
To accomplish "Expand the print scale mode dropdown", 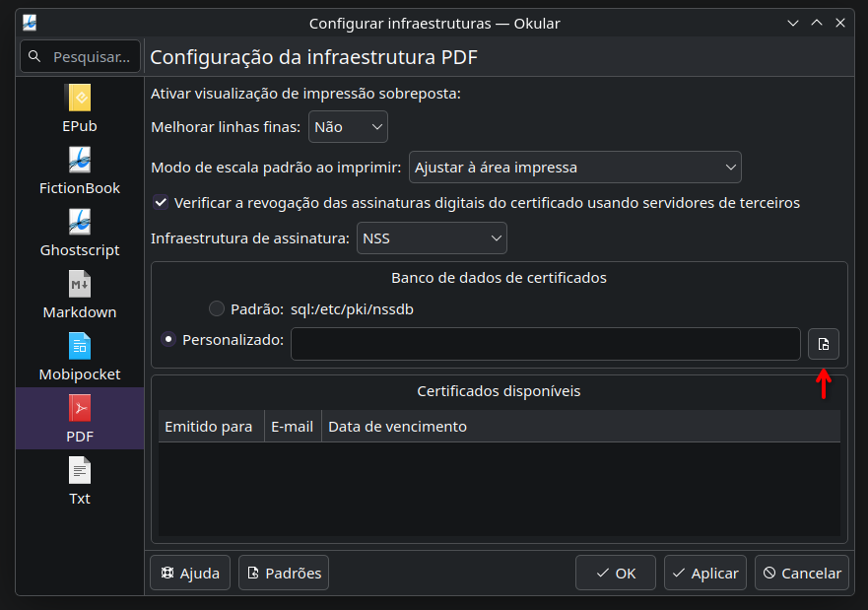I will coord(574,168).
